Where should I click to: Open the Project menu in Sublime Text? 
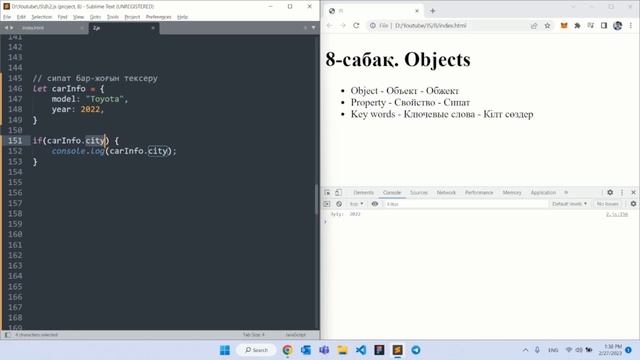point(132,17)
